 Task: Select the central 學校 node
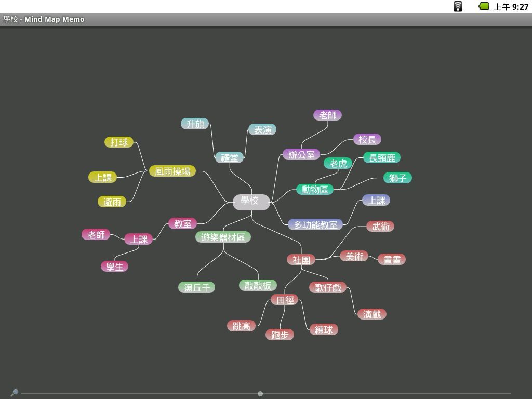click(251, 202)
